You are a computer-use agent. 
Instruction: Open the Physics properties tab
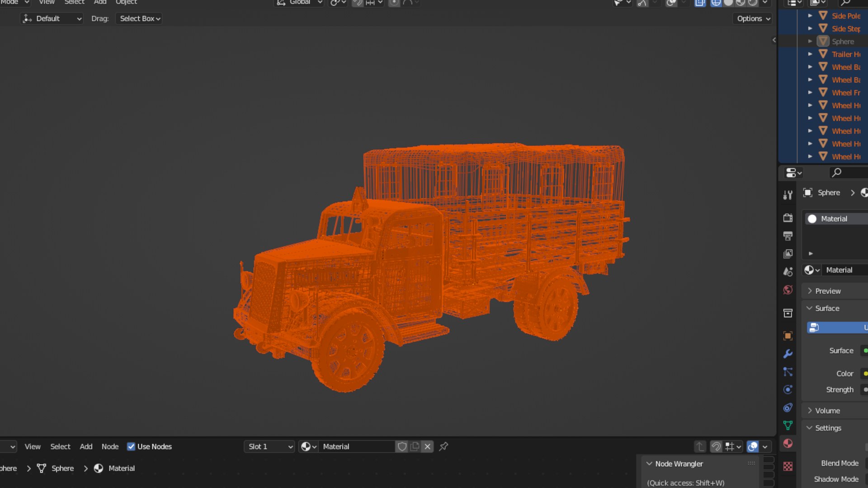pos(788,389)
